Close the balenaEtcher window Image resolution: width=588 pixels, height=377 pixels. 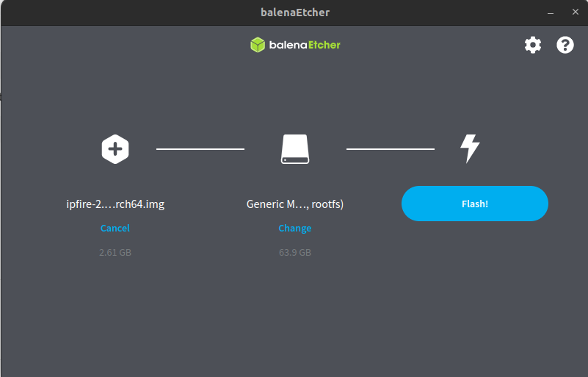[575, 12]
